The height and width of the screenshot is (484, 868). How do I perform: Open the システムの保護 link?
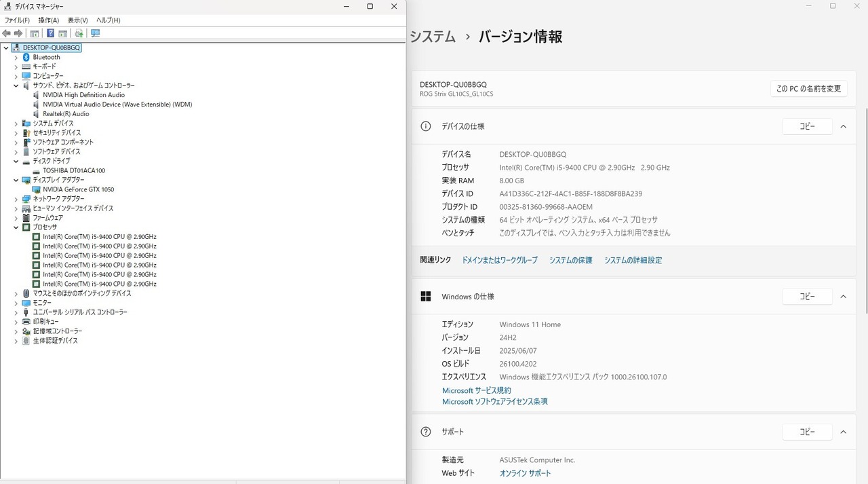(571, 261)
